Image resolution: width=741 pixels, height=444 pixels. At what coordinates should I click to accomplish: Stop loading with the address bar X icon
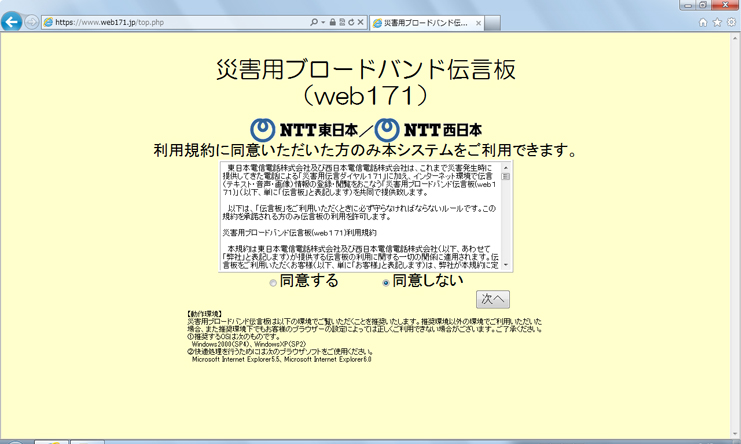point(361,22)
